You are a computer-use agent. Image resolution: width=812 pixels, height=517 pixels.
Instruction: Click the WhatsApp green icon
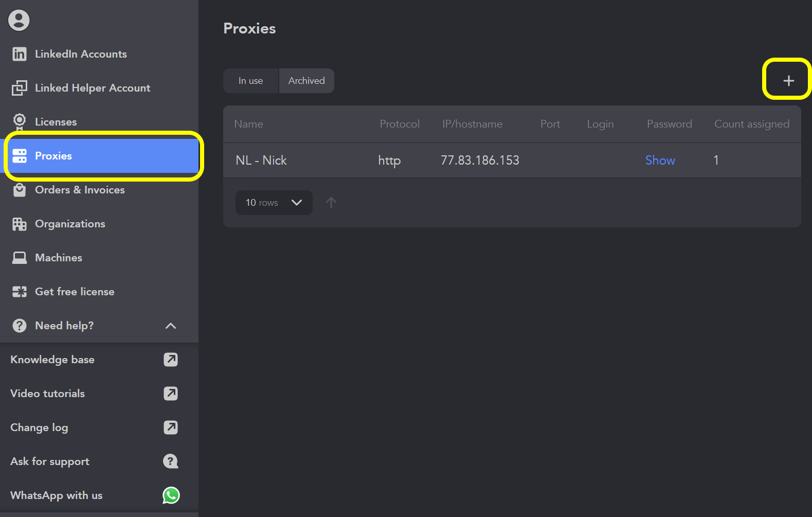(x=171, y=495)
